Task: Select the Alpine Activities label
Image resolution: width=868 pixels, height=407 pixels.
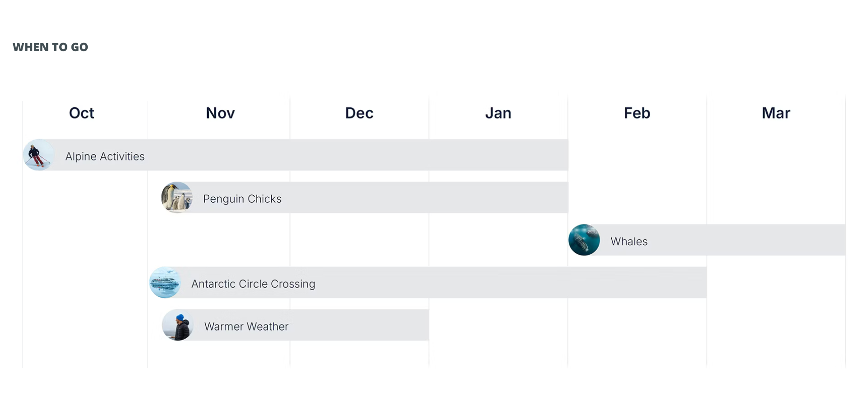Action: [105, 156]
